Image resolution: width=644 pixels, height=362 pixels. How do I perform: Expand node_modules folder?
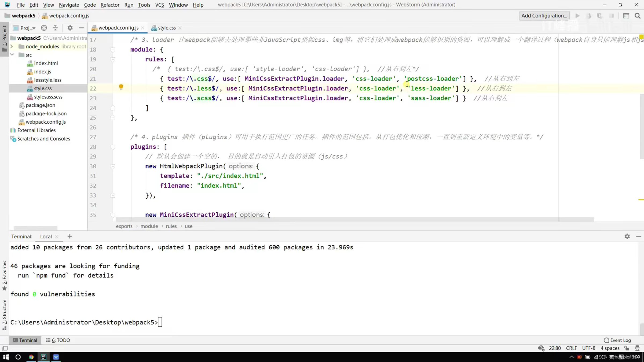coord(12,46)
